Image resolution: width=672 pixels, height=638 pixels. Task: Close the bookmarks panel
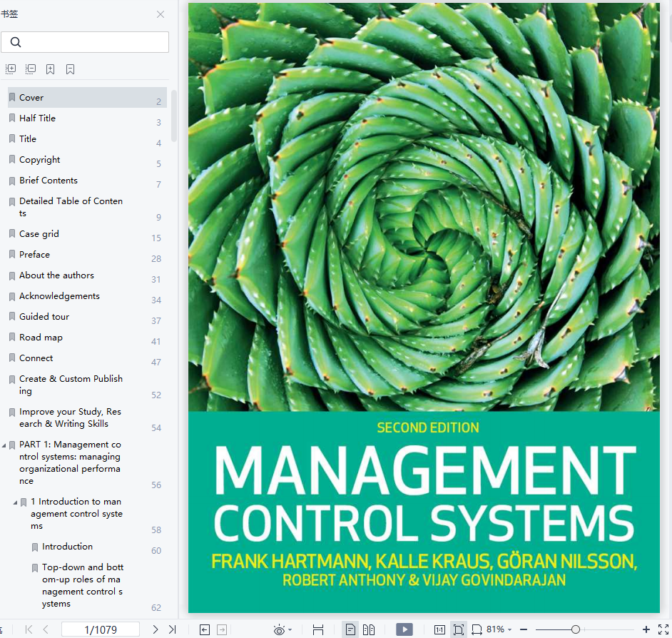point(161,14)
